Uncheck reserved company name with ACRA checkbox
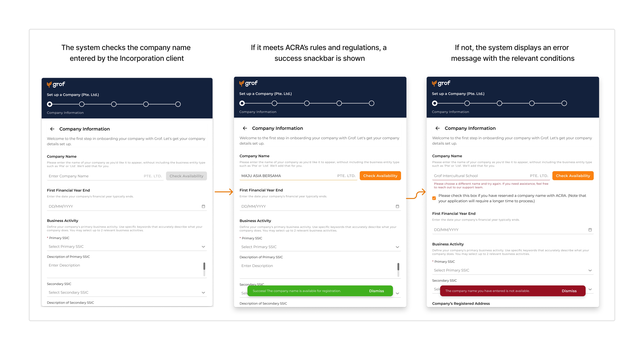The image size is (644, 350). coord(434,198)
